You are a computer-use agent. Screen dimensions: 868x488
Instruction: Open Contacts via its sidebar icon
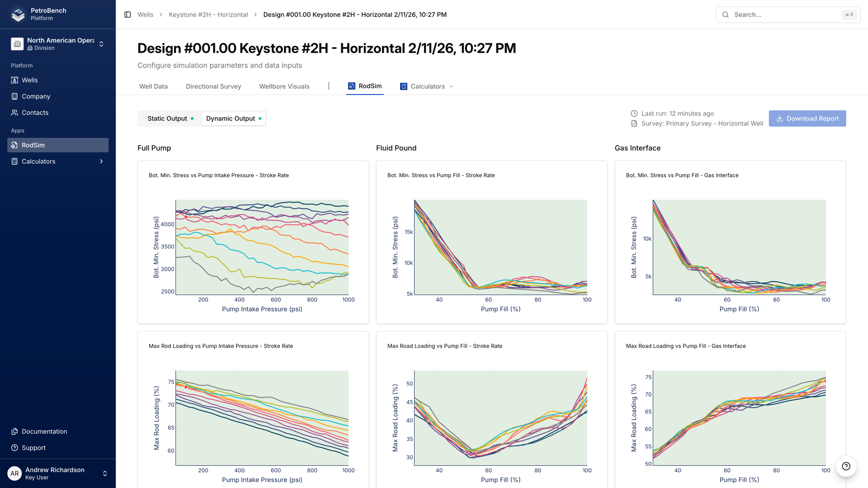[x=14, y=113]
